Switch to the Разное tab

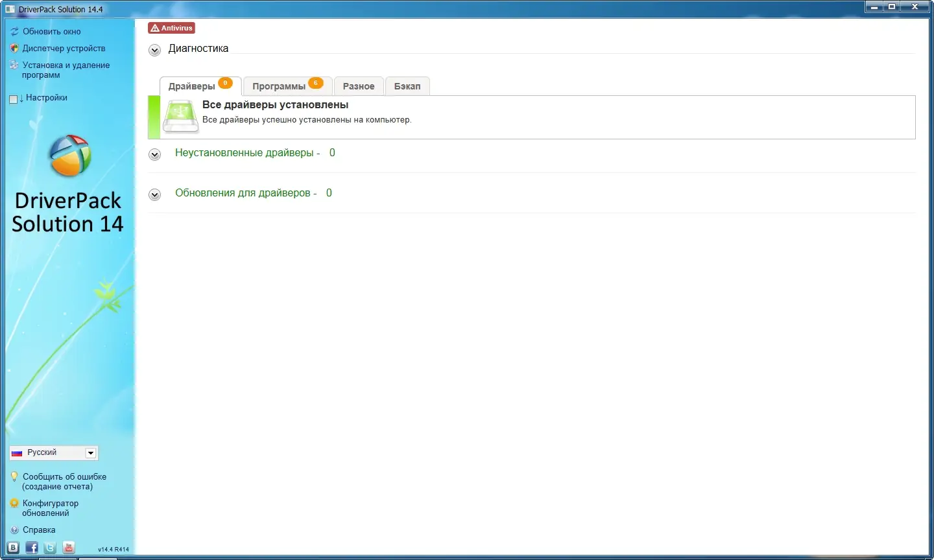tap(359, 86)
